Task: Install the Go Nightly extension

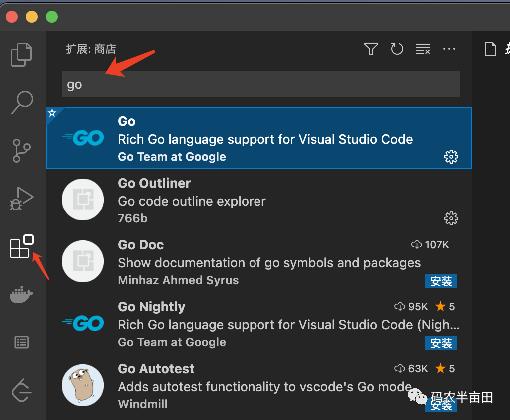Action: tap(441, 343)
